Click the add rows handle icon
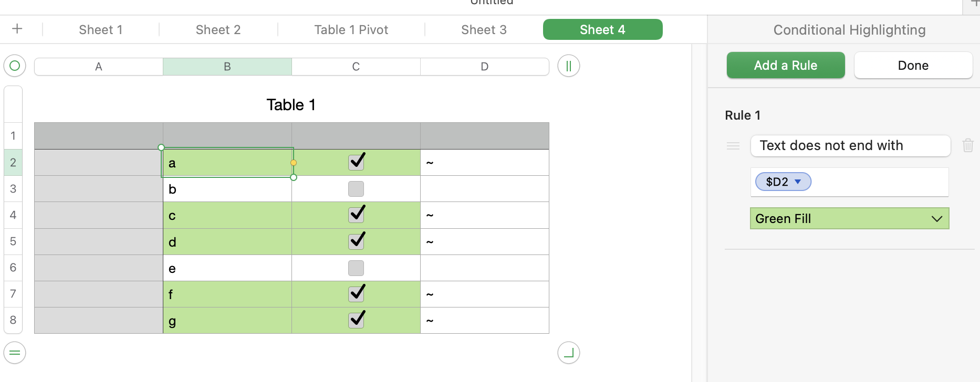Image resolution: width=980 pixels, height=382 pixels. 15,353
